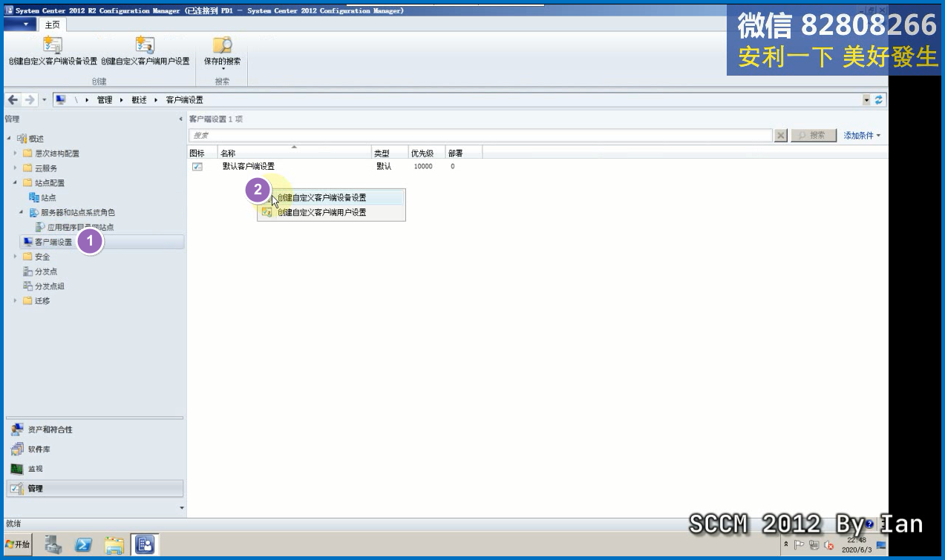The height and width of the screenshot is (560, 945).
Task: Open 资产和符合性 workspace
Action: (94, 430)
